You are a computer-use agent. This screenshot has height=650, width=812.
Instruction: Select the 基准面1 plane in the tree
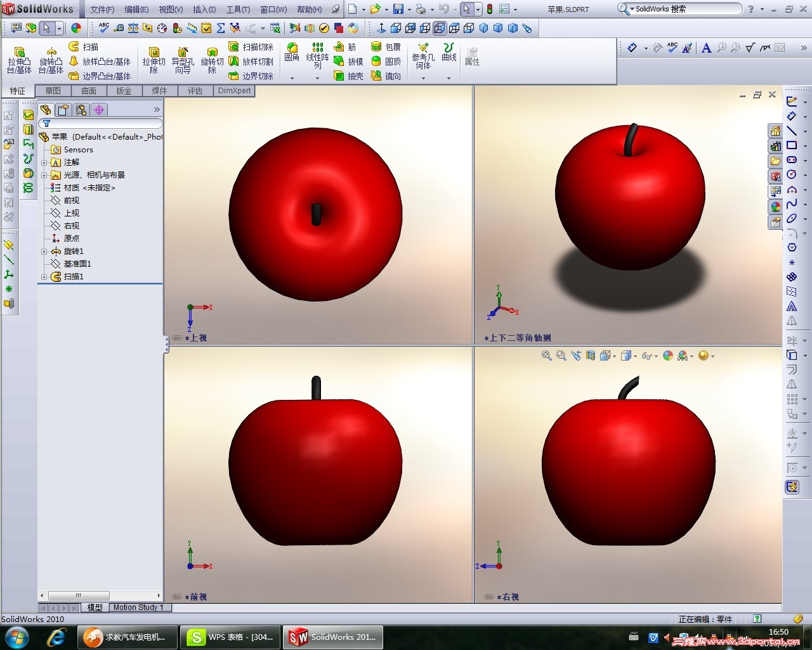click(71, 264)
